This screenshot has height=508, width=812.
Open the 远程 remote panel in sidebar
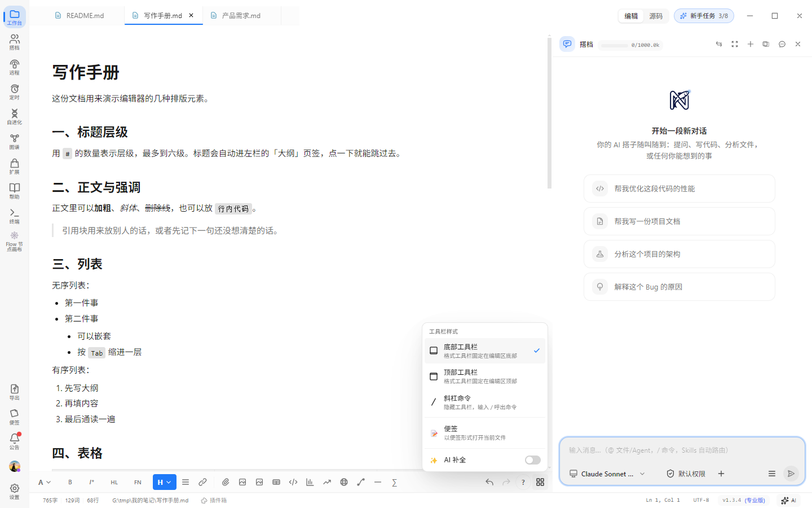click(x=15, y=67)
